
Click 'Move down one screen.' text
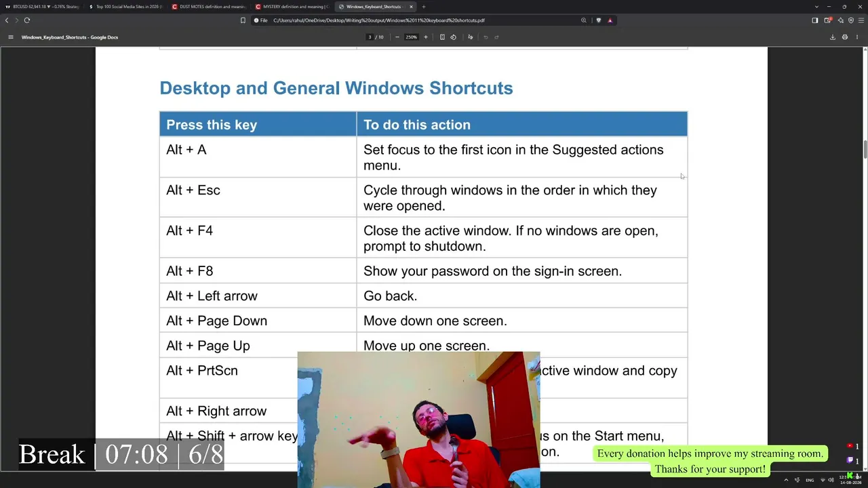tap(435, 321)
